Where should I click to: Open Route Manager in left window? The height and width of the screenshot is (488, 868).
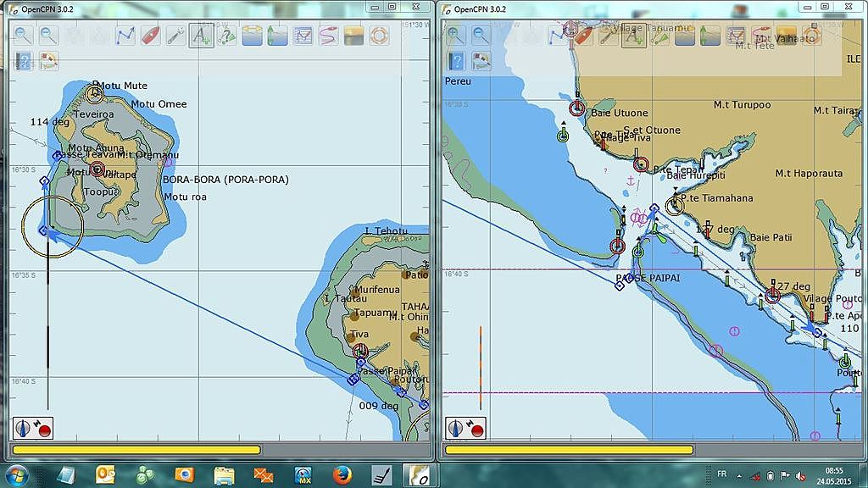pos(303,36)
